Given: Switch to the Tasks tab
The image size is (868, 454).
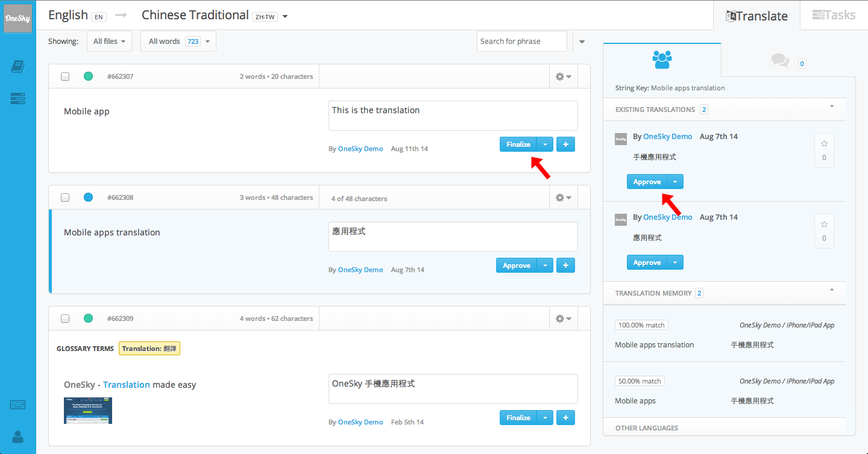Looking at the screenshot, I should tap(834, 15).
